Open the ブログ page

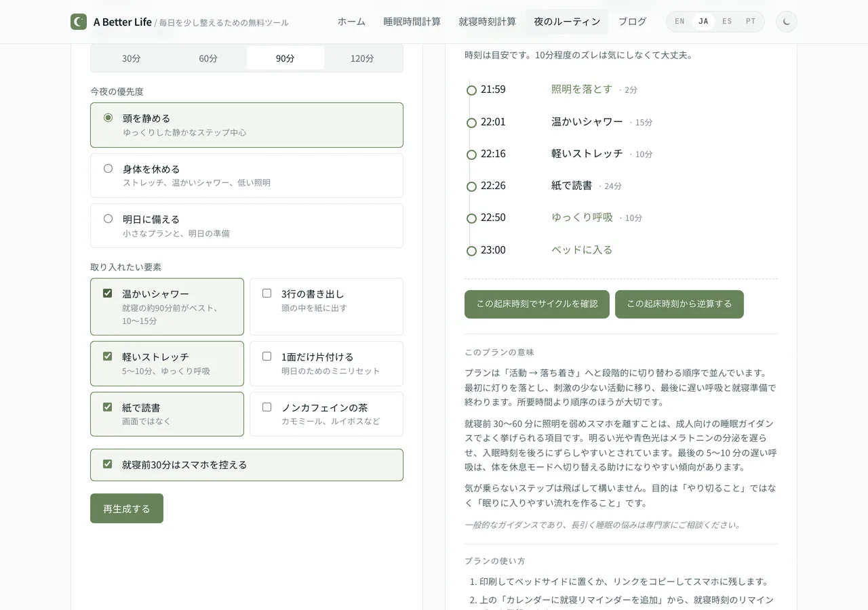click(x=632, y=22)
